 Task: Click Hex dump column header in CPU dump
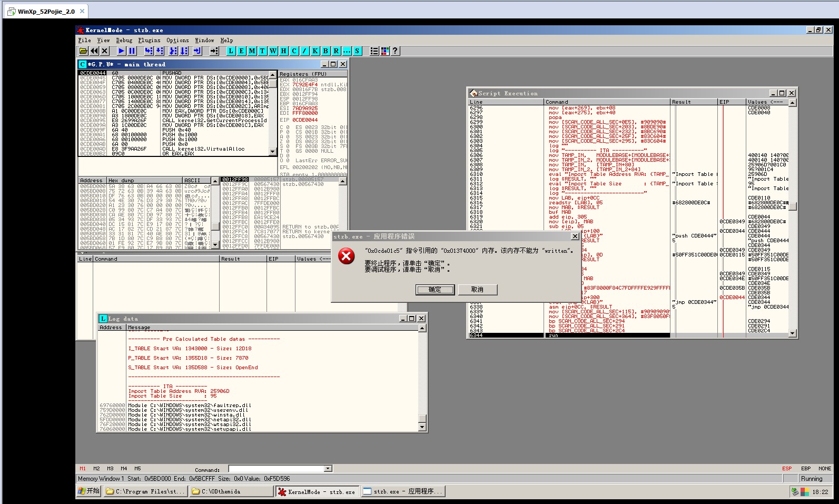144,180
